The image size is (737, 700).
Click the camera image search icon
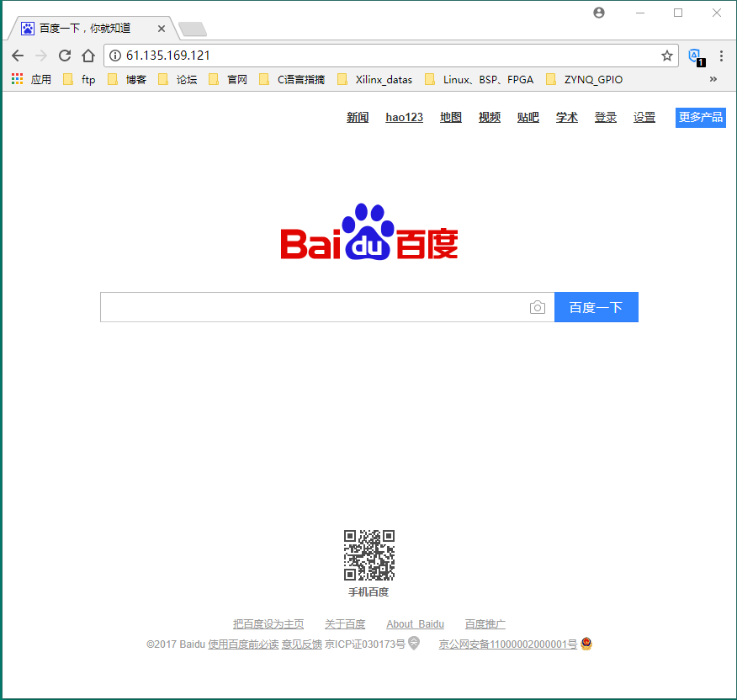point(538,308)
